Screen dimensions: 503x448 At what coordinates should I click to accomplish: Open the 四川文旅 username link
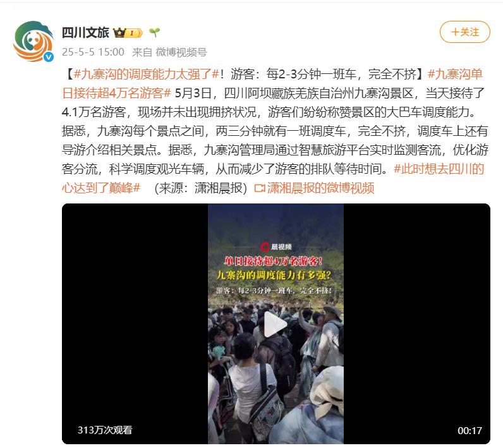click(x=86, y=33)
